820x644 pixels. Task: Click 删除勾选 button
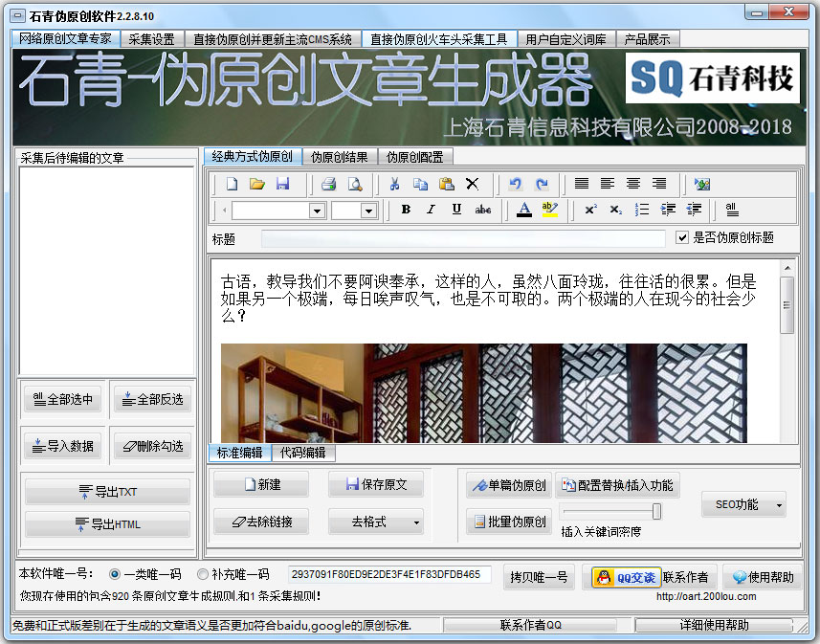tap(153, 446)
